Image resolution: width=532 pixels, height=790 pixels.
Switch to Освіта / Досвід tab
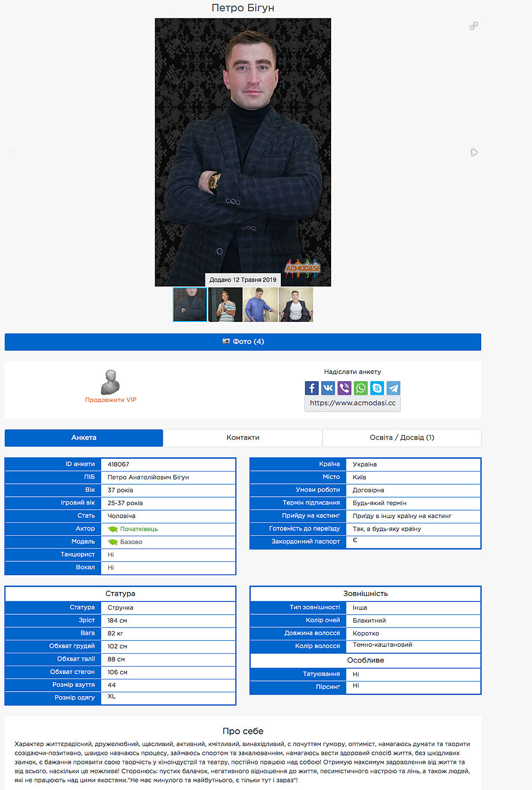(x=402, y=438)
